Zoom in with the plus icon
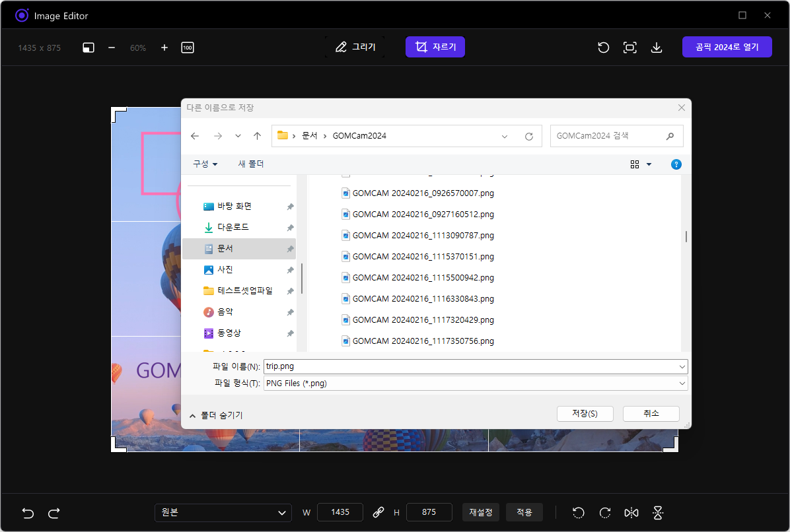 (164, 48)
